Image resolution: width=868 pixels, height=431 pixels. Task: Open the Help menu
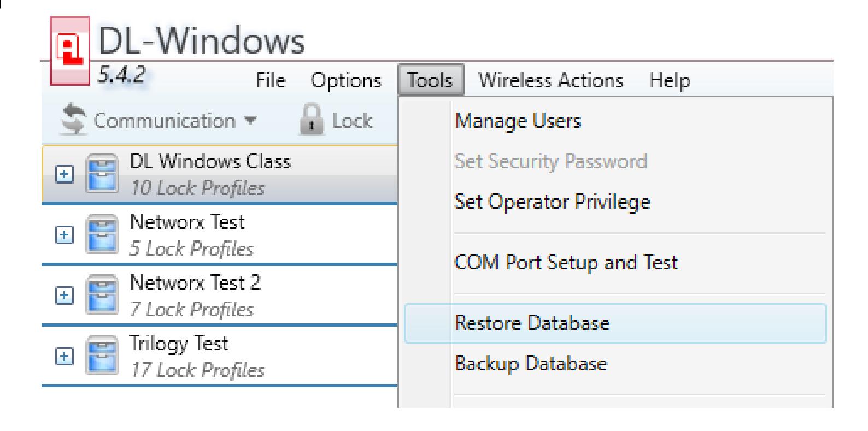670,81
